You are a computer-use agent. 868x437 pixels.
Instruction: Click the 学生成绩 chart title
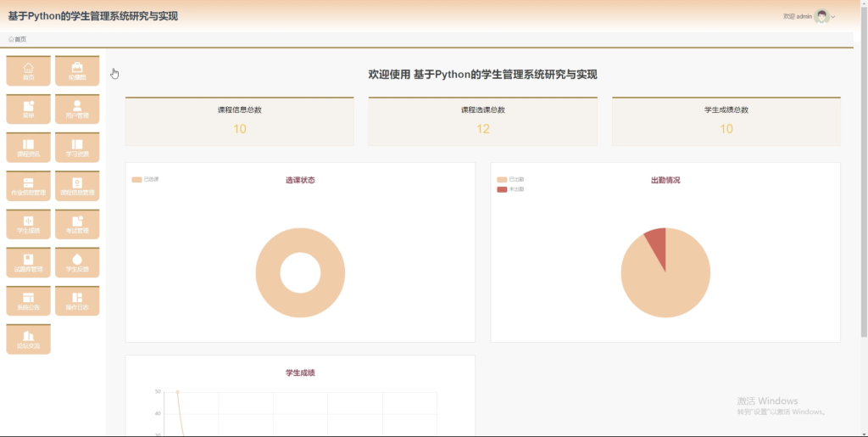point(300,373)
